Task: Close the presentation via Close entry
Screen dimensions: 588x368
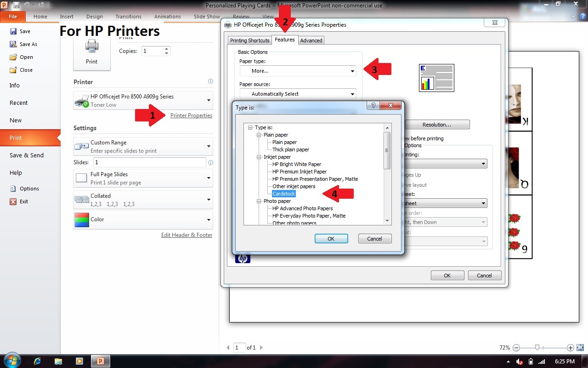Action: (x=21, y=70)
